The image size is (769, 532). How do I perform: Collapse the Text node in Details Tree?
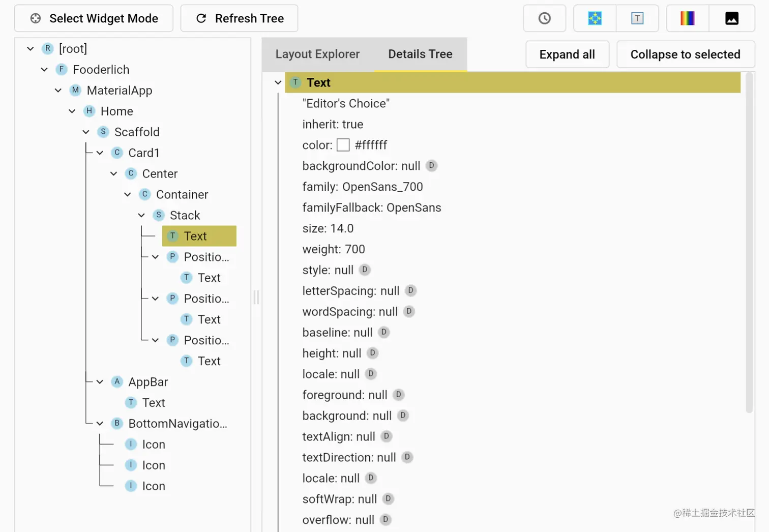point(278,82)
